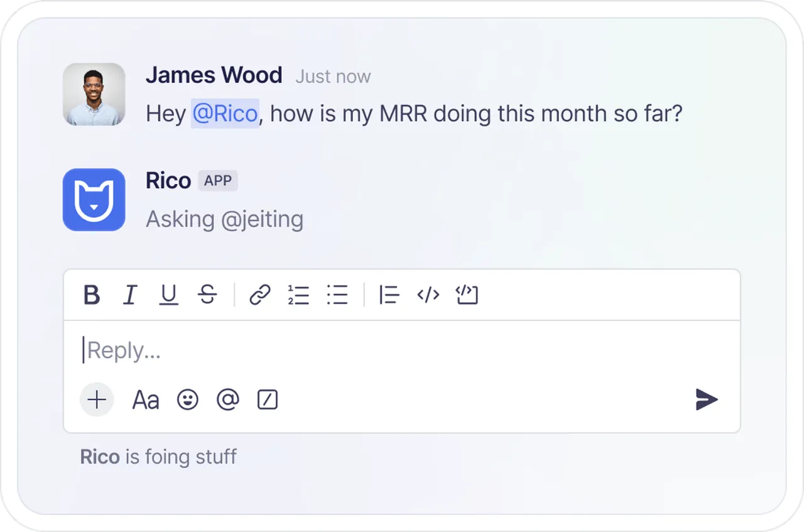Apply blockquote formatting
This screenshot has width=804, height=532.
(389, 295)
